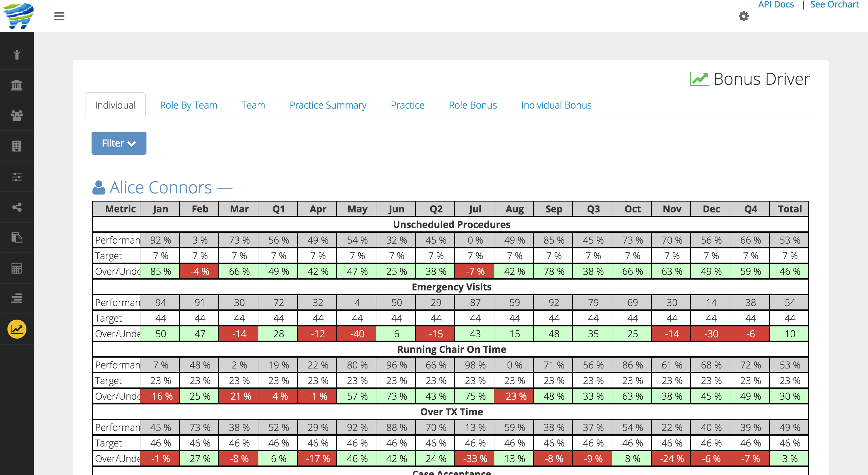The width and height of the screenshot is (868, 475).
Task: Click the See Orchart link
Action: (834, 5)
